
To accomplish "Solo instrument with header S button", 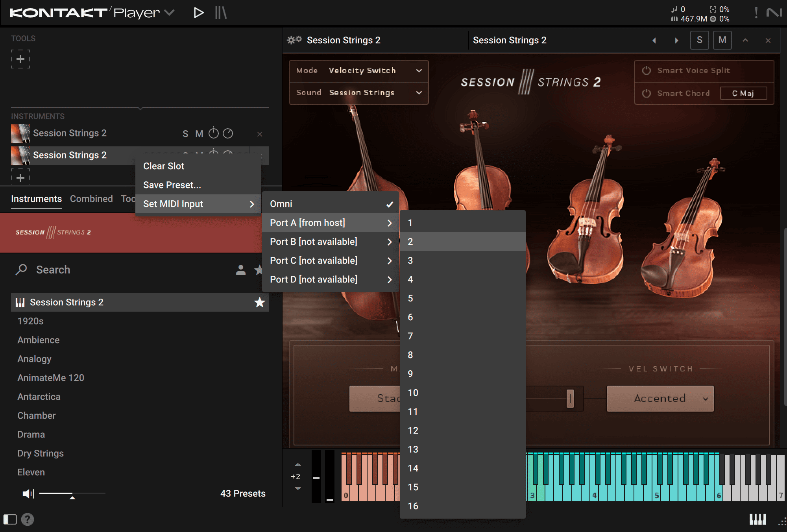I will pos(700,40).
